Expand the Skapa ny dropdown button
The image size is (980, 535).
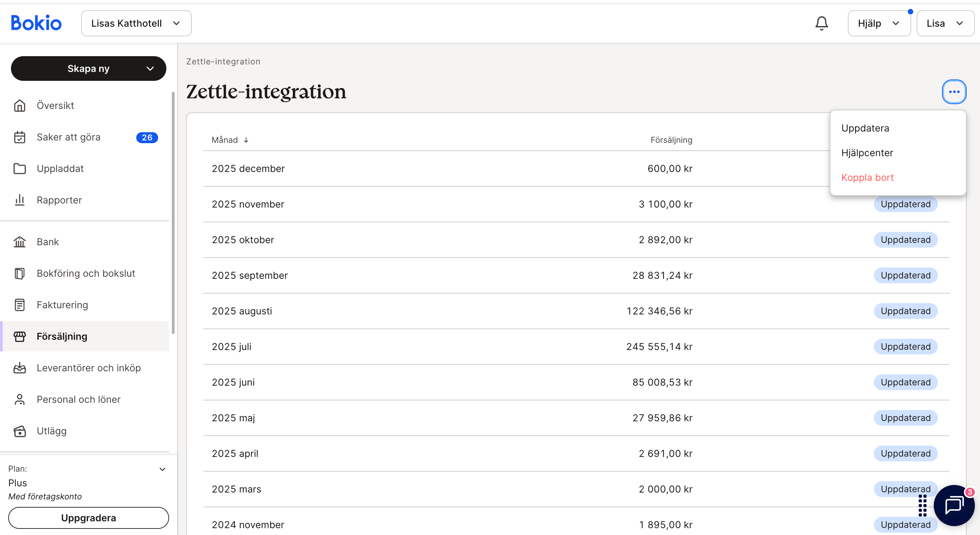coord(88,69)
